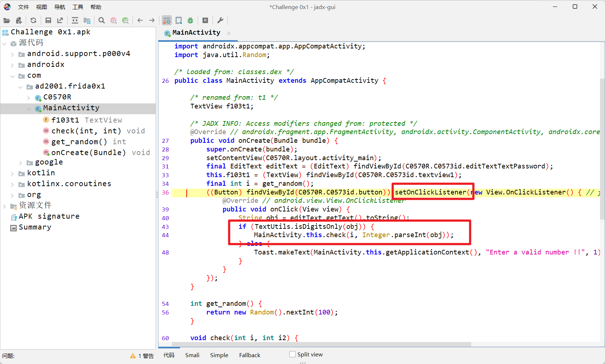Switch to the Fallback view tab
Image resolution: width=605 pixels, height=364 pixels.
250,355
